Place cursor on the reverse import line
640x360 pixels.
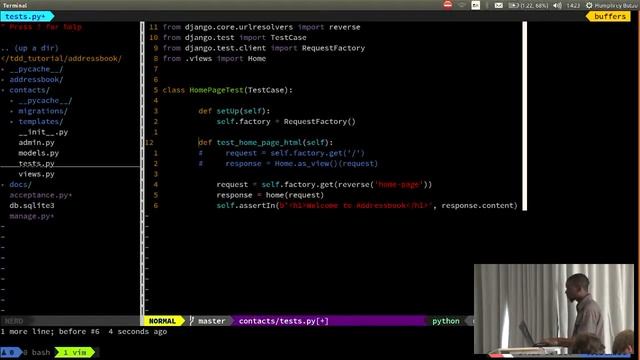point(261,27)
